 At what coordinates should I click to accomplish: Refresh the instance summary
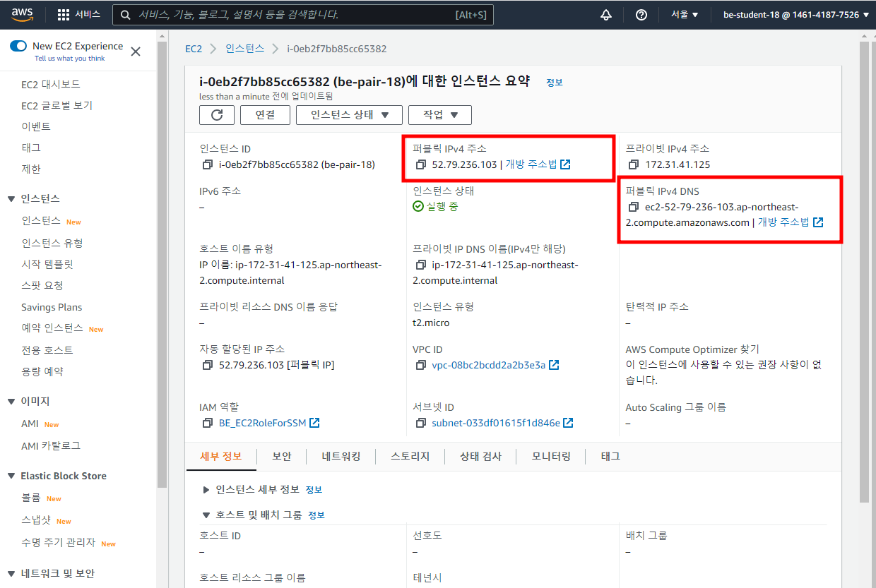[x=217, y=115]
